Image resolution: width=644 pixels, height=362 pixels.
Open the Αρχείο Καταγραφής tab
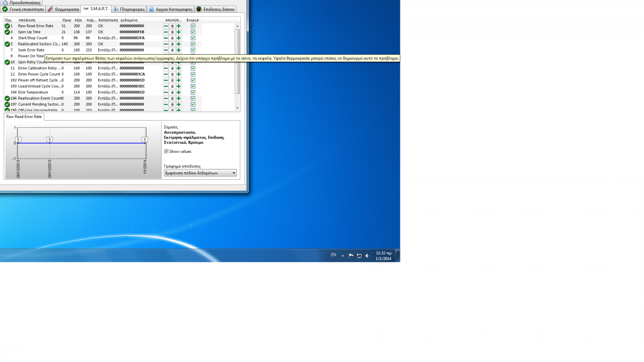coord(170,9)
